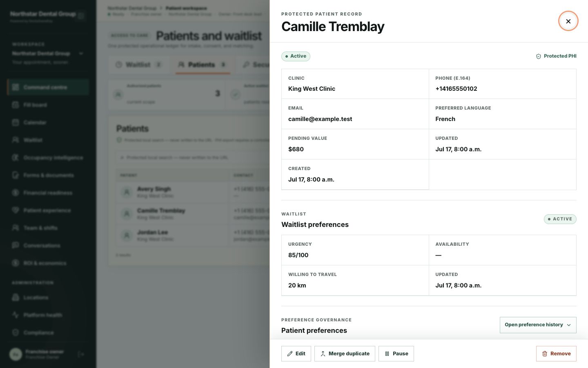Click the ACTIVE waitlist status pill
Screen dimensions: 588x368
click(560, 219)
